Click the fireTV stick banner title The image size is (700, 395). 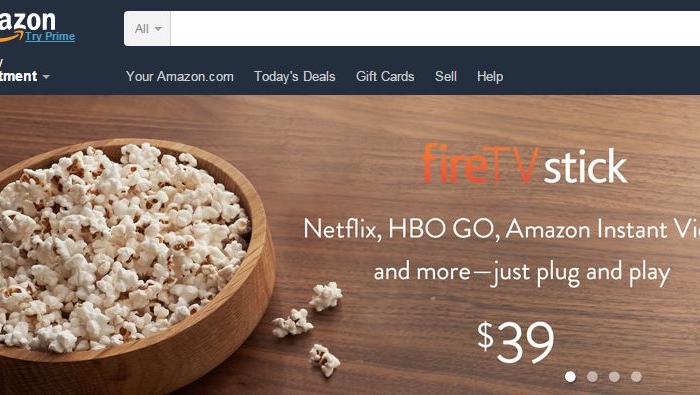tap(524, 164)
